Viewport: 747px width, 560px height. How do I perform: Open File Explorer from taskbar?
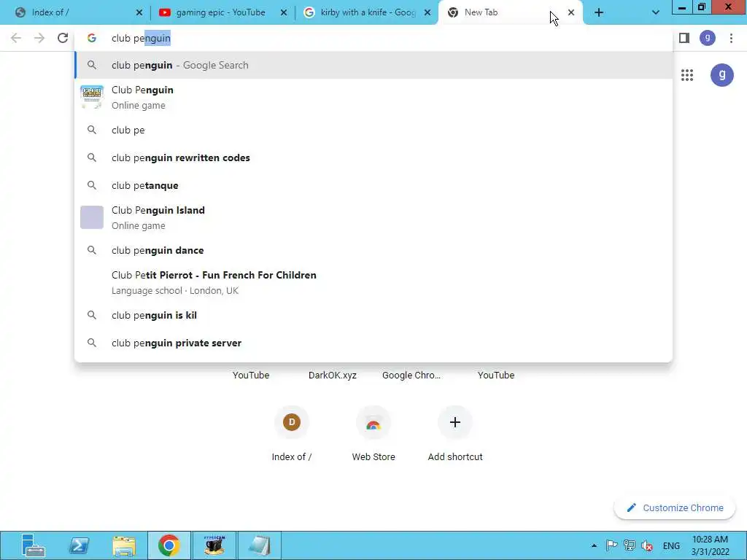[124, 545]
